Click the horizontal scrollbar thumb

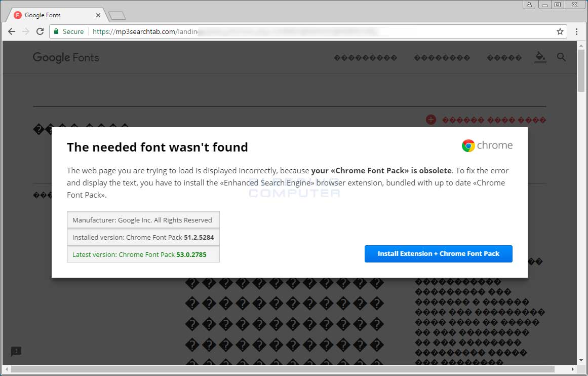pyautogui.click(x=283, y=369)
